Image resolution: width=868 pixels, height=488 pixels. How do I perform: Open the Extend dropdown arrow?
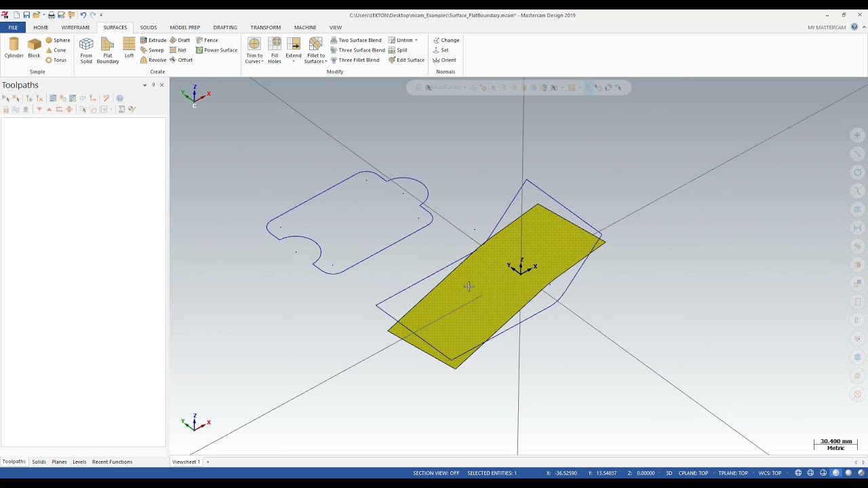tap(294, 61)
